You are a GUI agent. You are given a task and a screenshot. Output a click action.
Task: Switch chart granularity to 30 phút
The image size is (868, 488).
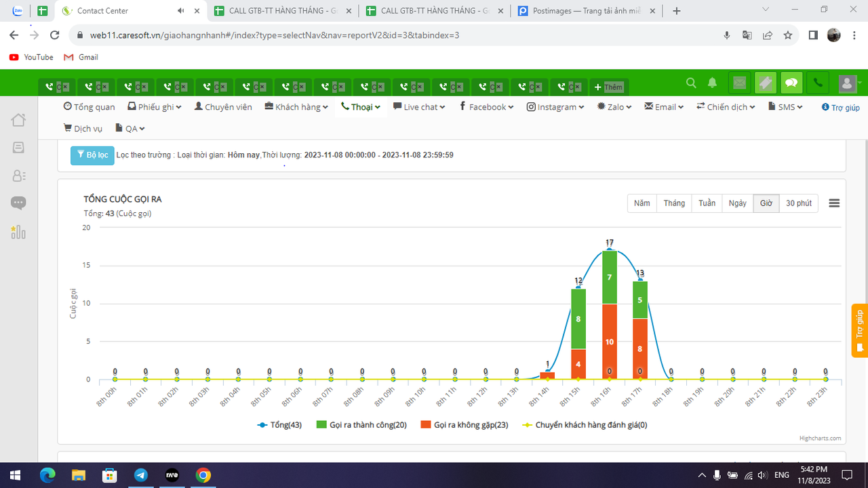(x=799, y=203)
